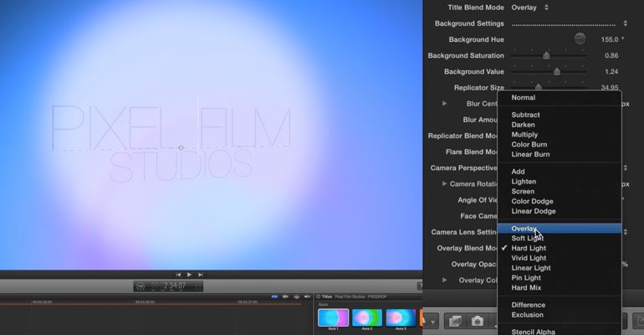644x335 pixels.
Task: Click Background Value field 1.24
Action: click(611, 71)
